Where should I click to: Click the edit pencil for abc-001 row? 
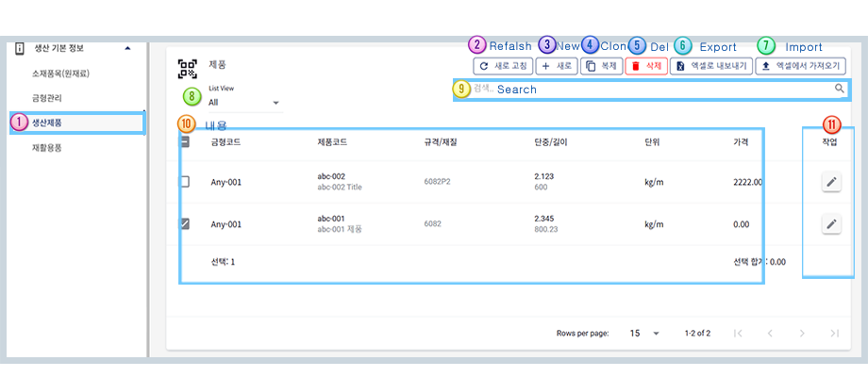(x=830, y=223)
